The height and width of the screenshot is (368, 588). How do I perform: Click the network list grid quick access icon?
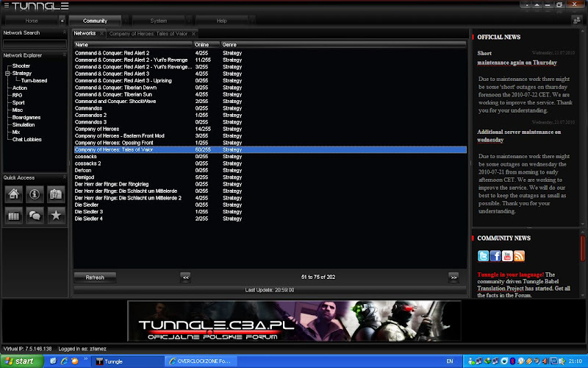(x=14, y=216)
